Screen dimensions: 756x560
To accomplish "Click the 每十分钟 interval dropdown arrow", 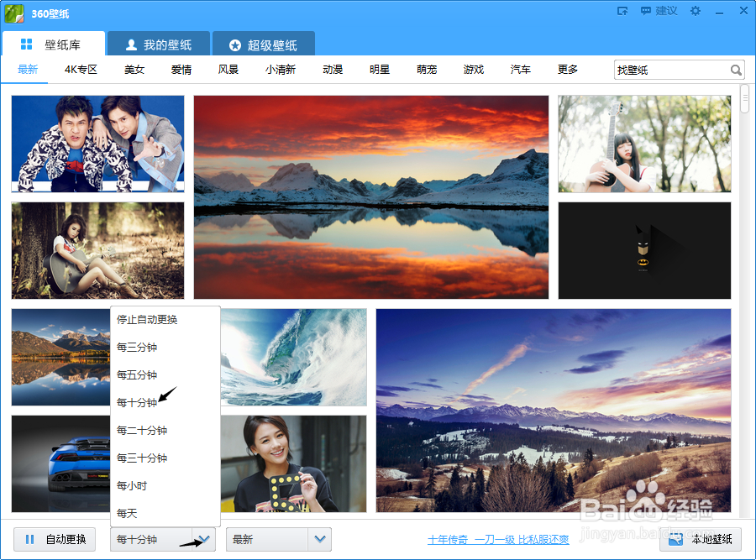I will pyautogui.click(x=203, y=539).
